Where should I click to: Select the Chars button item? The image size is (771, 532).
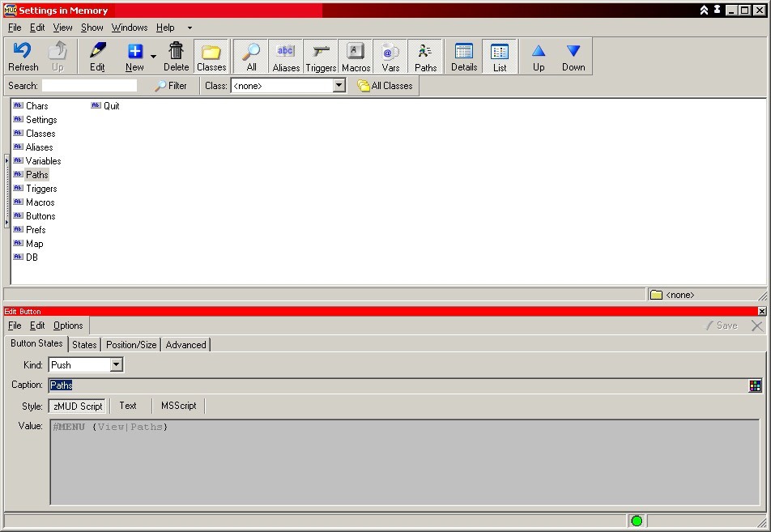(x=31, y=106)
